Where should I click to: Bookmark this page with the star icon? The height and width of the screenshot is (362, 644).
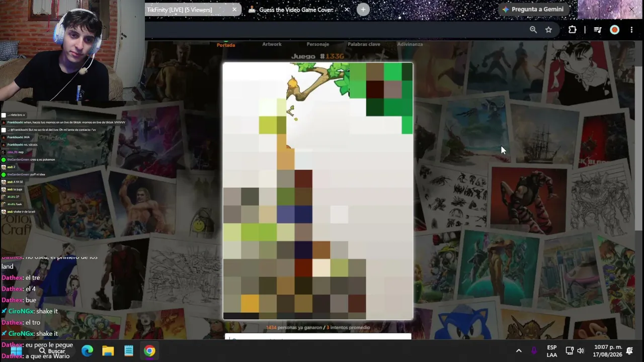pos(548,30)
